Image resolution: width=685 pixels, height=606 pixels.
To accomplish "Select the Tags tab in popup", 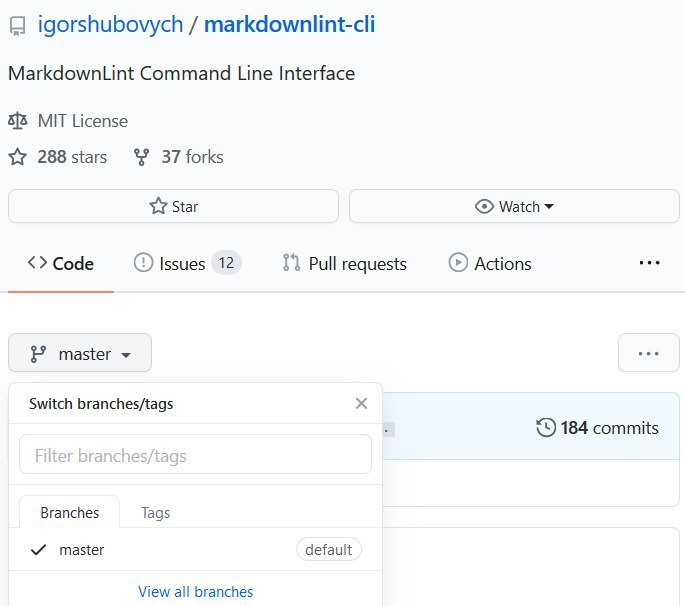I will click(156, 513).
